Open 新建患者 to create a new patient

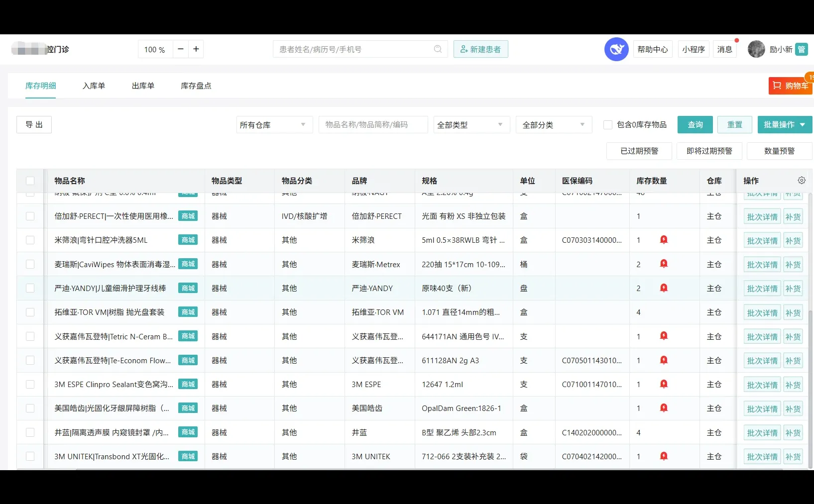(x=480, y=49)
